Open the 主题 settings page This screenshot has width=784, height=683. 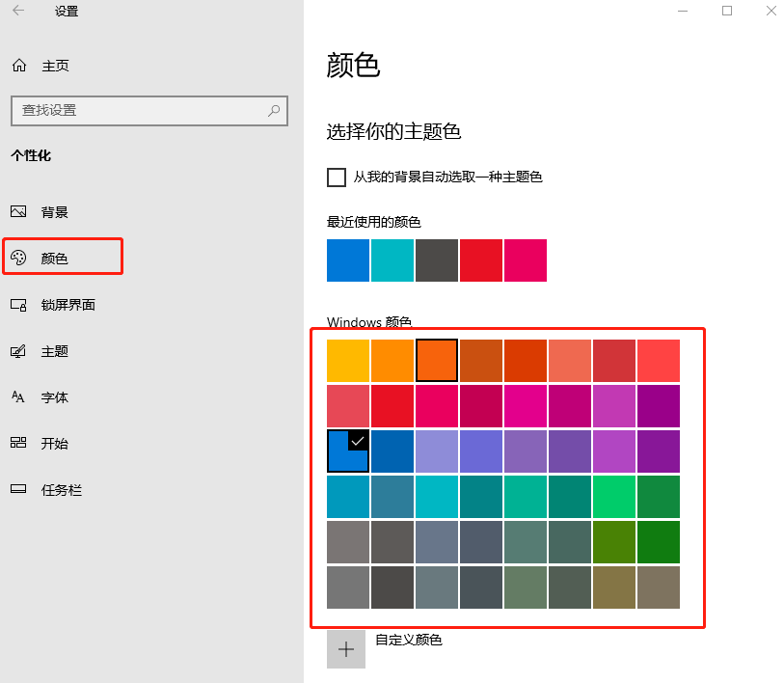coord(58,350)
